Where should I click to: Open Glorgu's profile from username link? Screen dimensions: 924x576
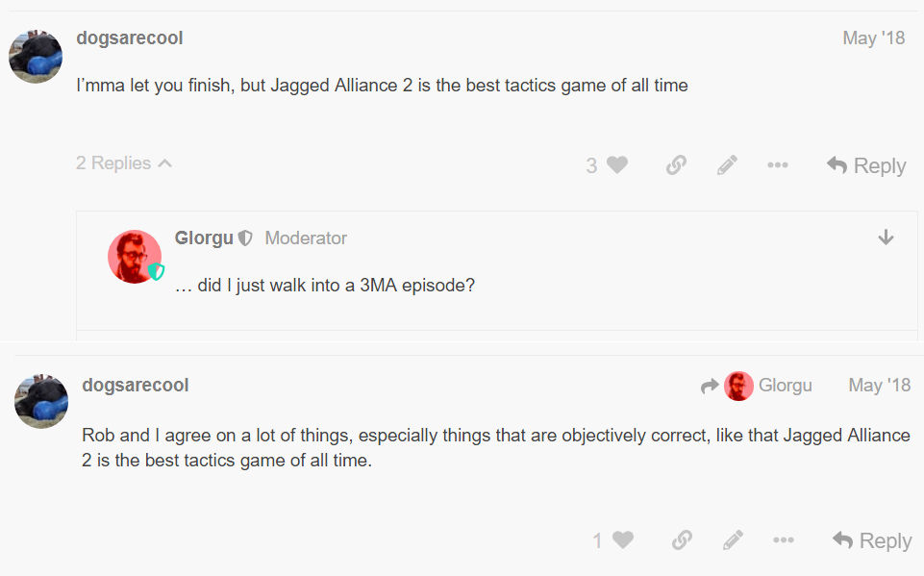tap(204, 238)
